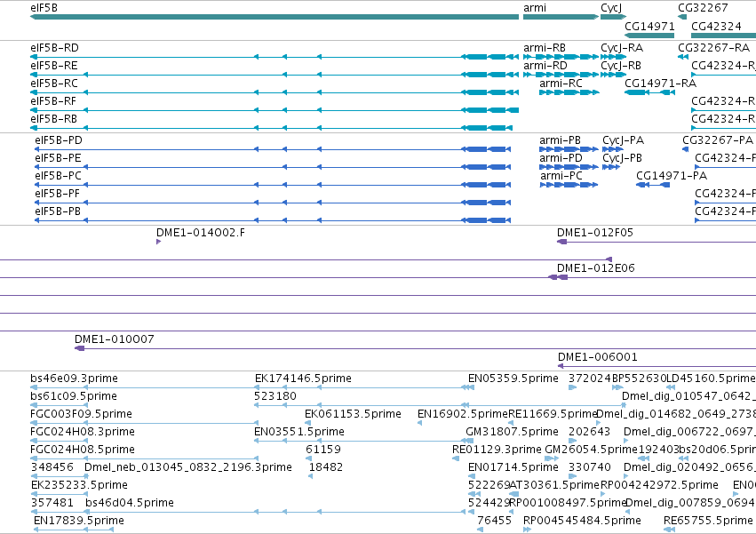Click EST FGC024H08.3prime
This screenshot has height=534, width=756.
83,432
